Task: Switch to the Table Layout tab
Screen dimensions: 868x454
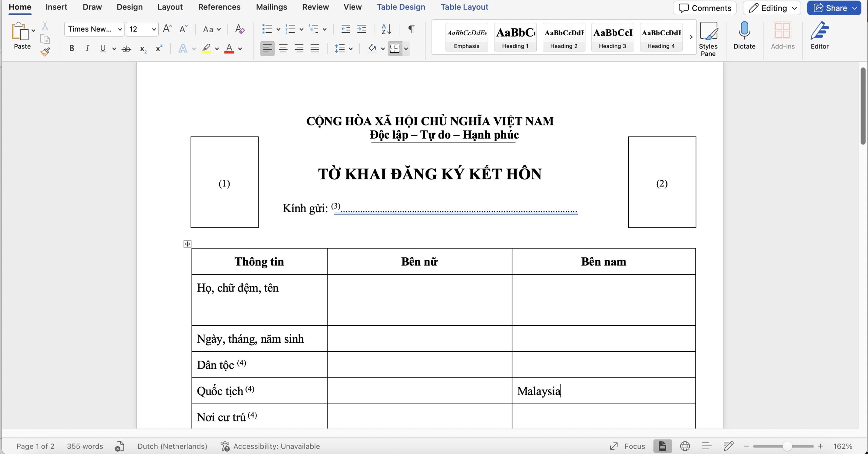Action: point(464,7)
